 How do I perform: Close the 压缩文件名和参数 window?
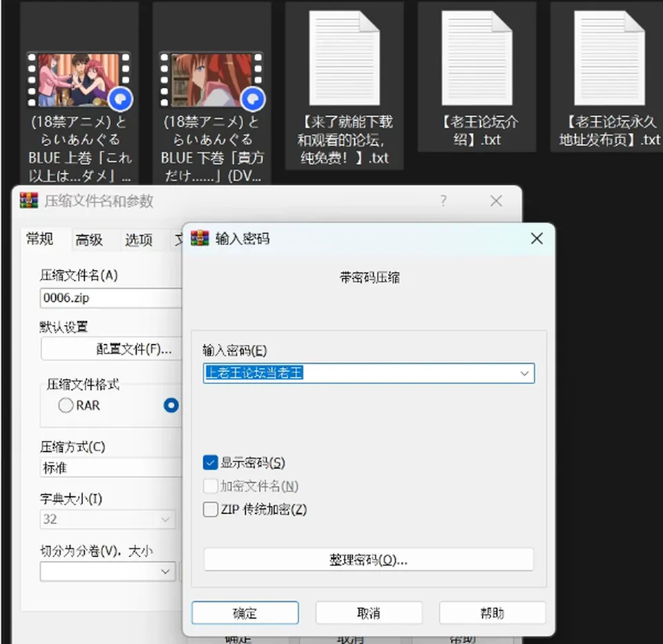(x=496, y=201)
